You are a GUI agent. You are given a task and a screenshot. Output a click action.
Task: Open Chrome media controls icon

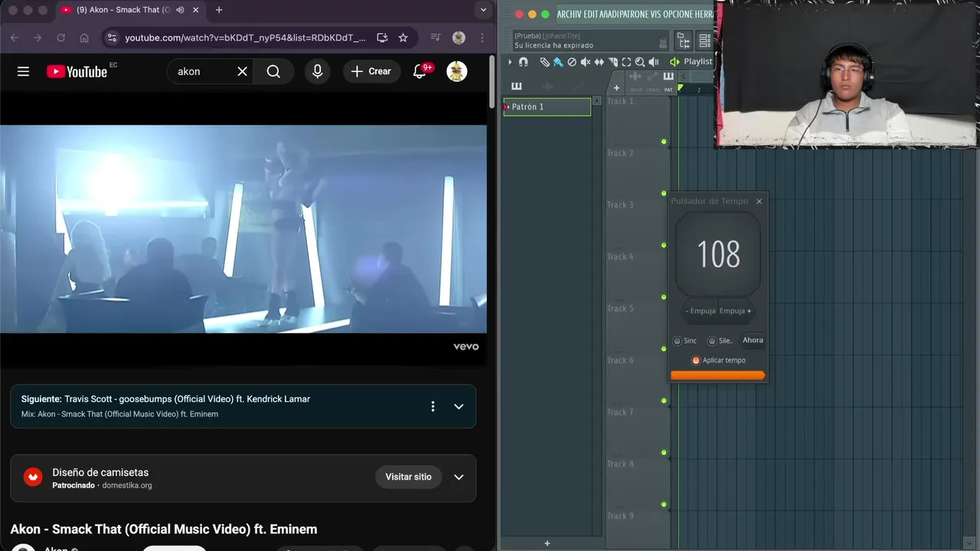pyautogui.click(x=435, y=37)
